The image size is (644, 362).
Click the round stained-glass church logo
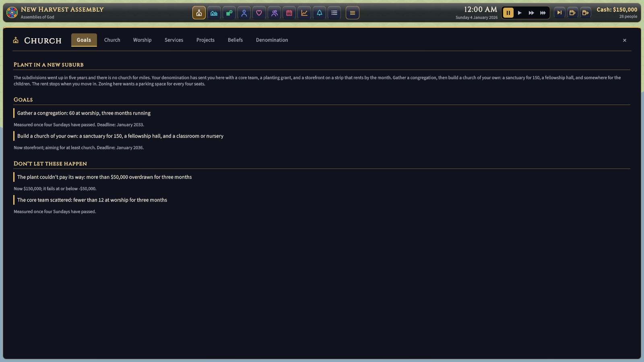[x=12, y=12]
